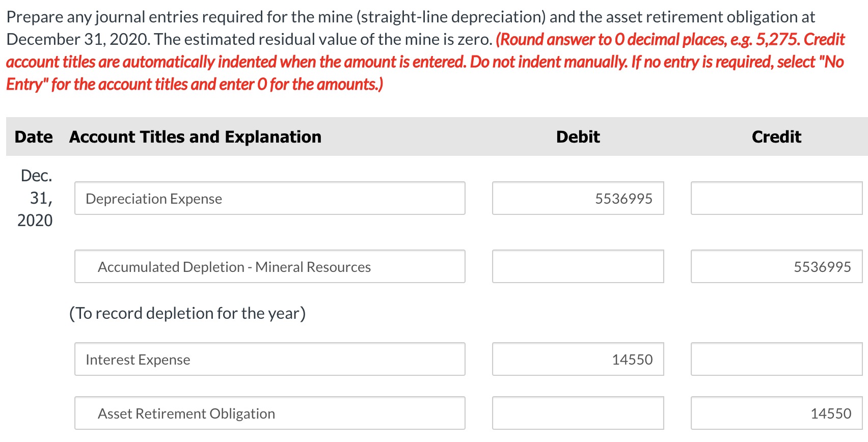Open the Interest Expense account dropdown
868x442 pixels.
point(269,359)
